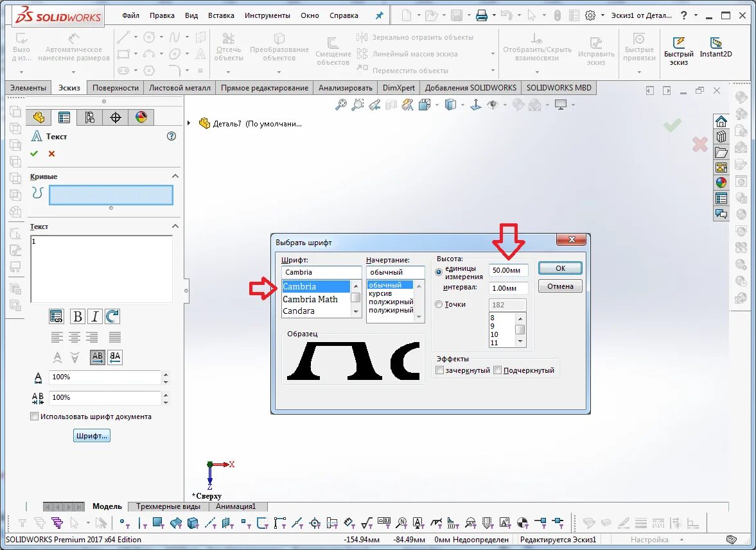756x550 pixels.
Task: Cancel text with red X icon
Action: click(51, 153)
